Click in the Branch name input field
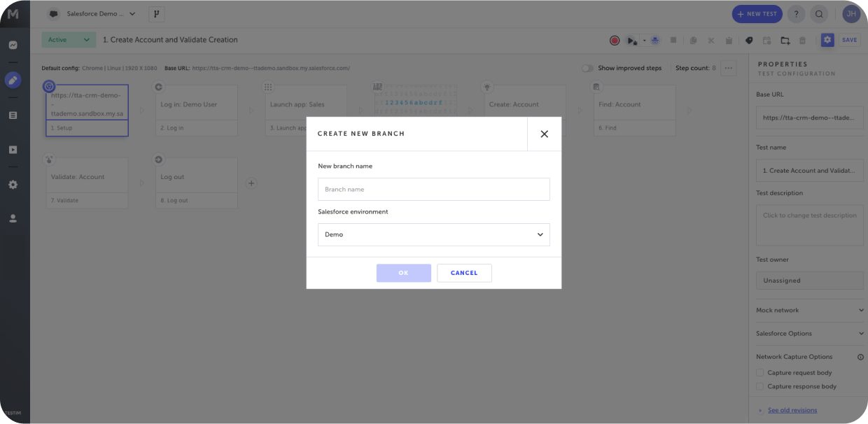 pyautogui.click(x=433, y=189)
